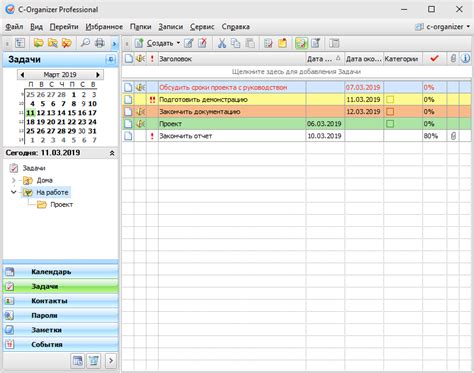The width and height of the screenshot is (474, 373).
Task: Click the paperclip attachment on Закончить отчет
Action: [x=453, y=136]
